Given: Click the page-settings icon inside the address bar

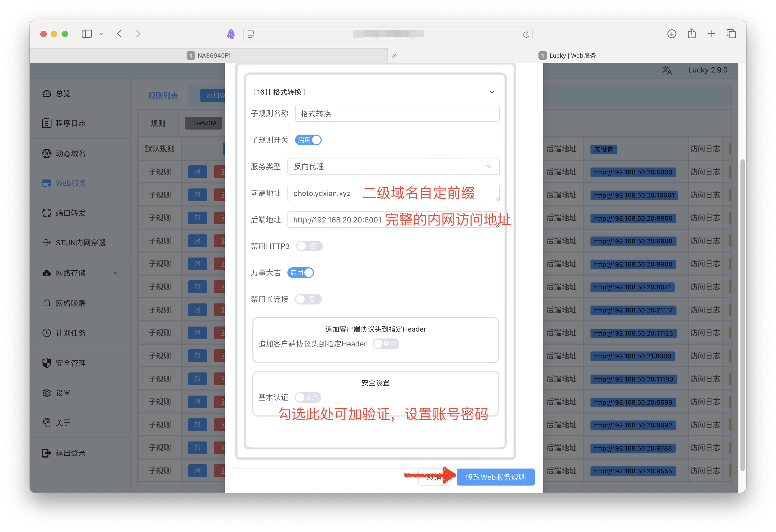Looking at the screenshot, I should click(251, 34).
